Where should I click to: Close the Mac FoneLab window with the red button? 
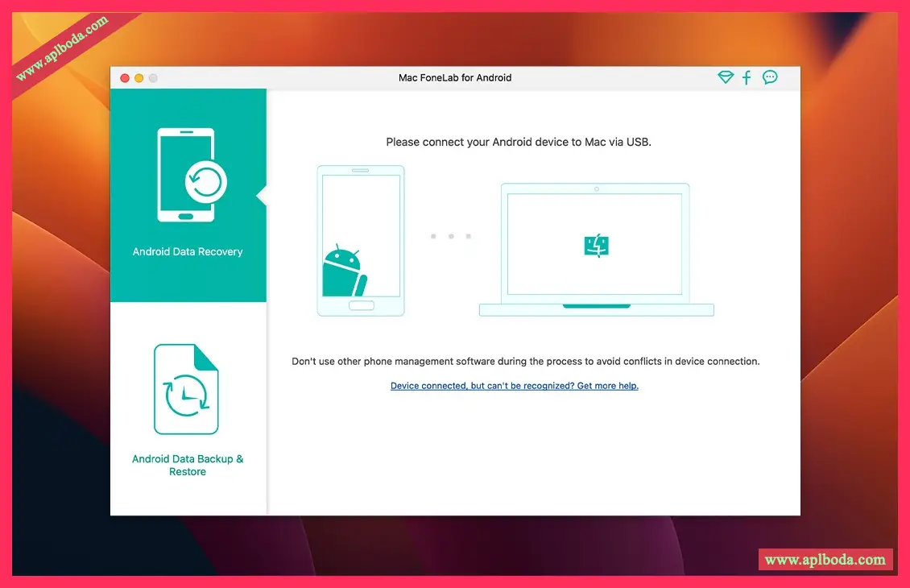tap(125, 78)
